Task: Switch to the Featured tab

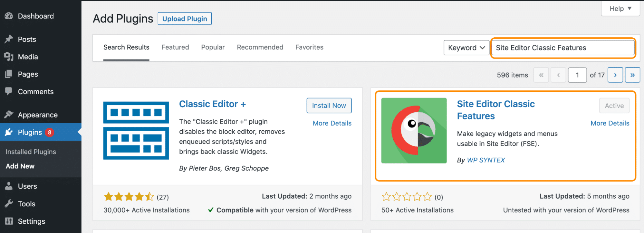Action: coord(175,47)
